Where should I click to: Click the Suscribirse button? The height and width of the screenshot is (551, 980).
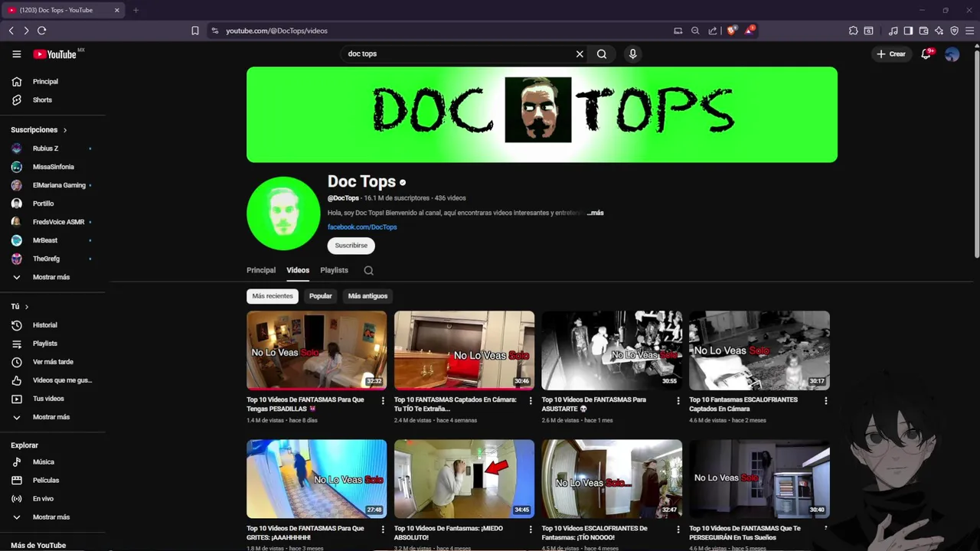(x=351, y=246)
